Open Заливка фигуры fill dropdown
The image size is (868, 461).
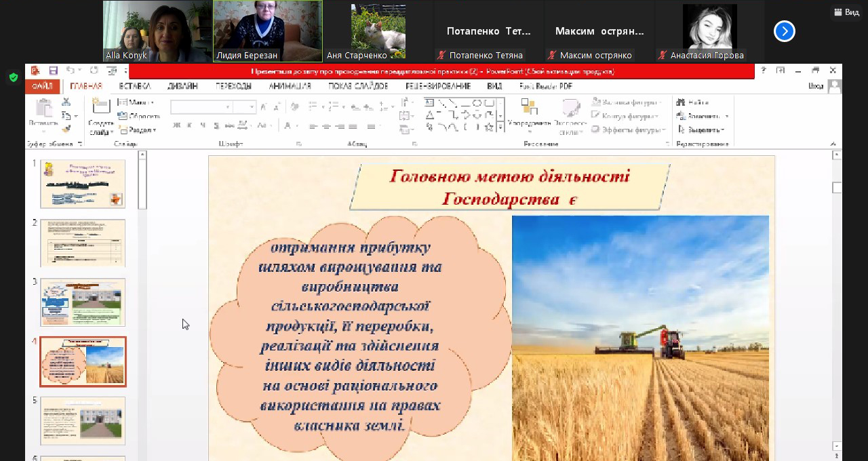pos(627,102)
